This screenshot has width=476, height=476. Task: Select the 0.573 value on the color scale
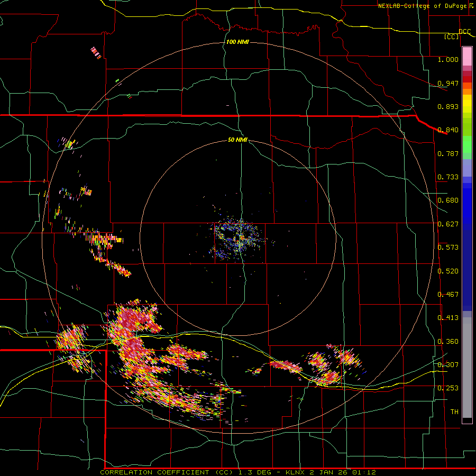pos(448,248)
